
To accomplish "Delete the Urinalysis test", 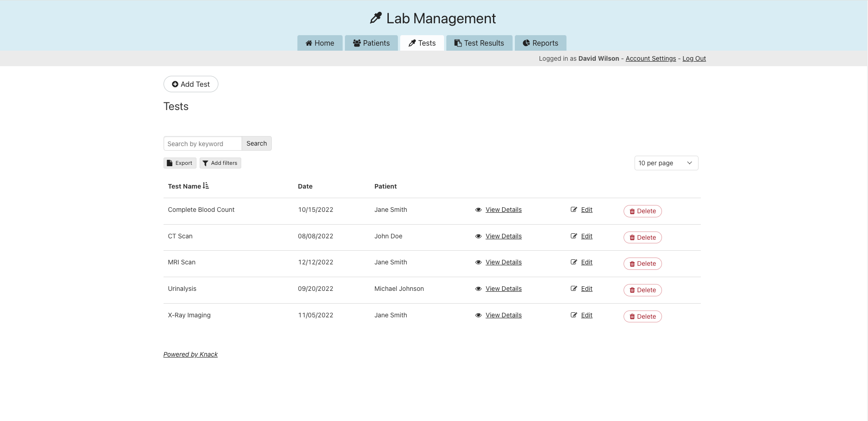I will [x=642, y=290].
